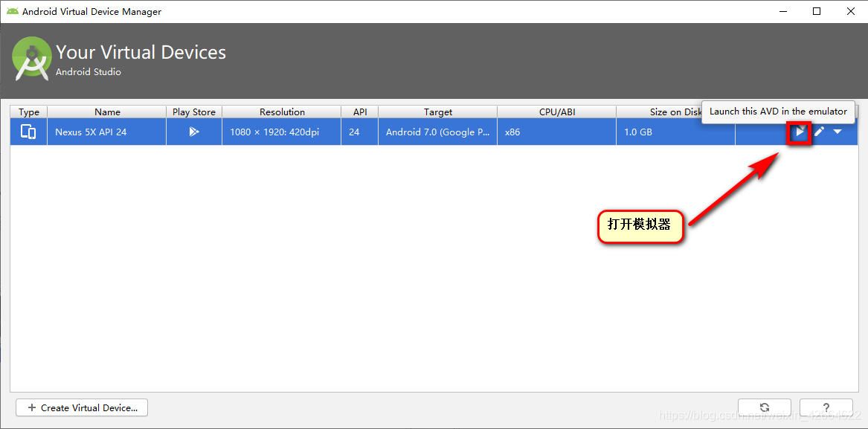Click the Play Store icon in the row
Viewport: 868px width, 429px height.
pos(193,132)
